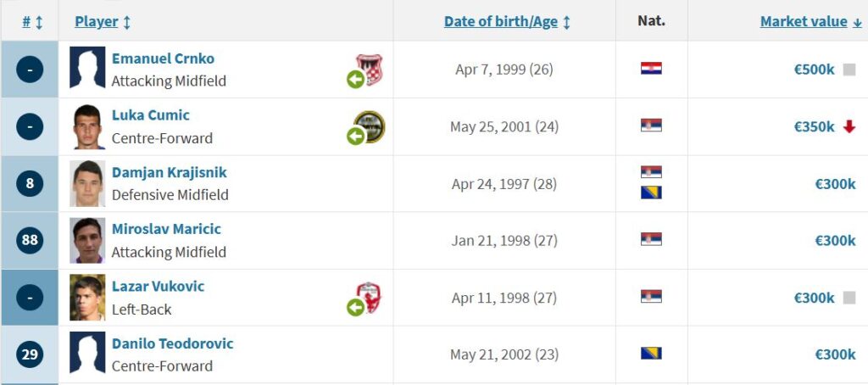Click the red down arrow beside the €350k value
This screenshot has width=868, height=385.
[849, 127]
